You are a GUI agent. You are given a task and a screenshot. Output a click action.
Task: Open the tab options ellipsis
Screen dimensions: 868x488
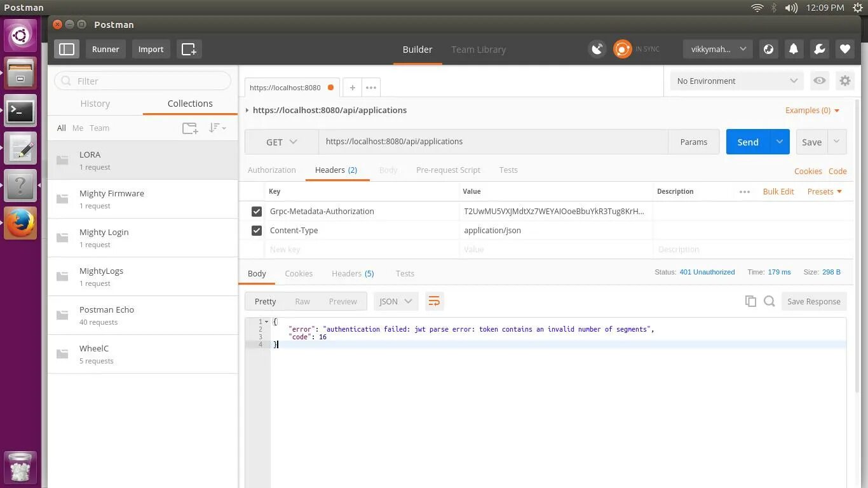[371, 87]
